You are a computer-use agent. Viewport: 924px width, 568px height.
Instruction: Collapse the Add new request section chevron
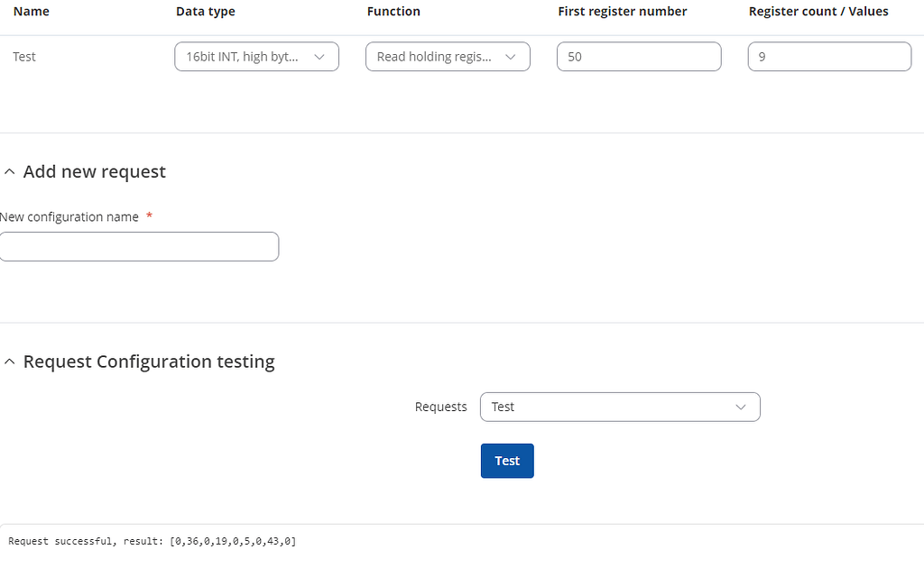(10, 172)
